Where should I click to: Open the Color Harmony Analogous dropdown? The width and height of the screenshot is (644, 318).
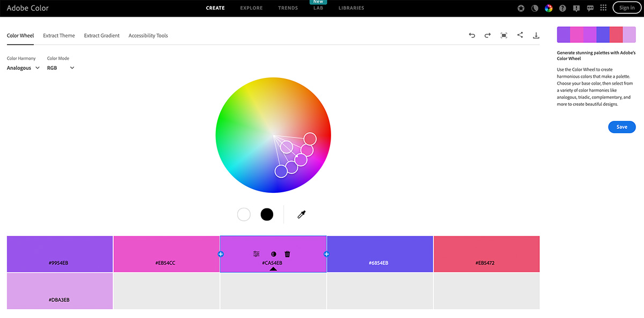click(23, 68)
